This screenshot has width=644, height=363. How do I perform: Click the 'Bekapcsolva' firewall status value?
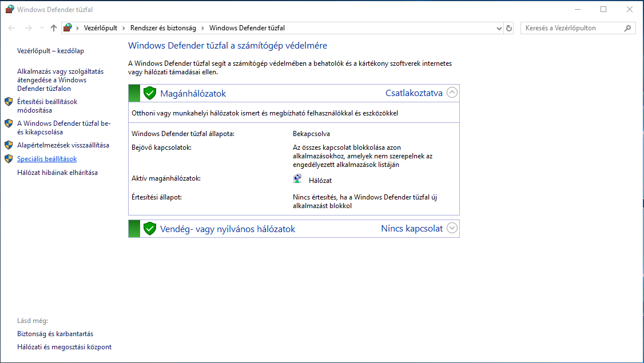point(311,134)
